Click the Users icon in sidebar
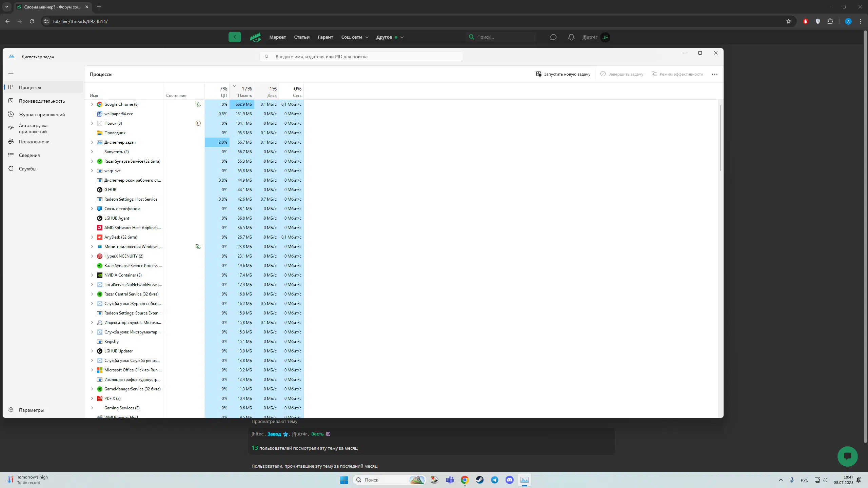Viewport: 868px width, 488px height. coord(11,141)
